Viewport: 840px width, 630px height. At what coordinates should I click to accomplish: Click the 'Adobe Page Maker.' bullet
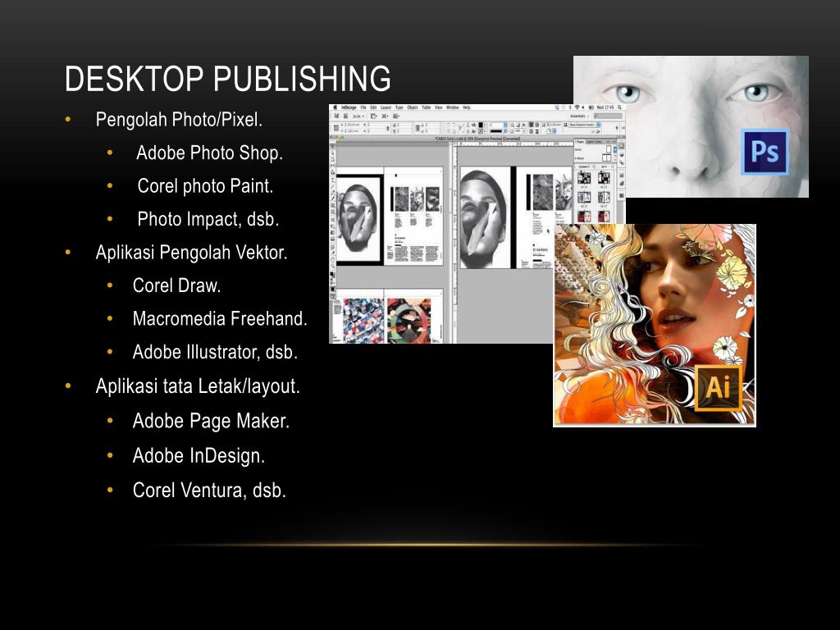pos(211,421)
